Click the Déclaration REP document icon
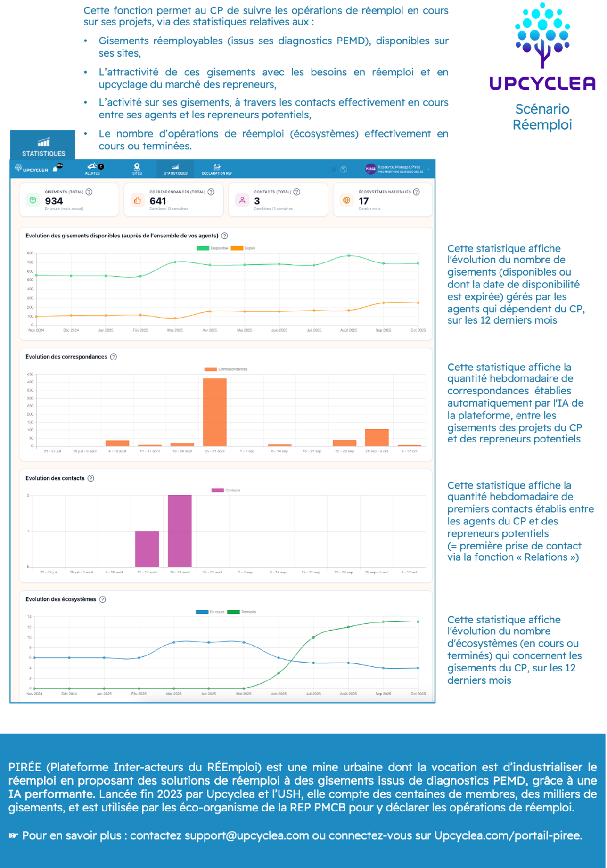The width and height of the screenshot is (607, 868). click(x=217, y=167)
